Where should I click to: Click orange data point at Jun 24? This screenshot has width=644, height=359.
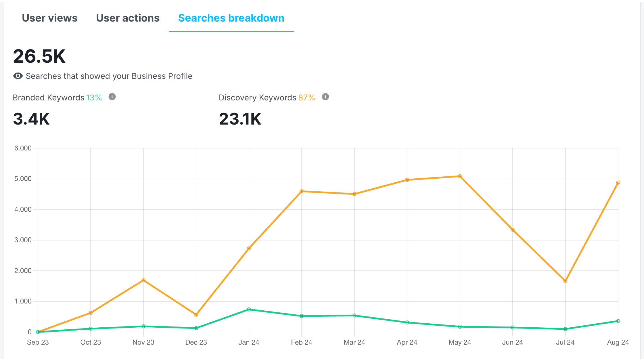pyautogui.click(x=513, y=230)
